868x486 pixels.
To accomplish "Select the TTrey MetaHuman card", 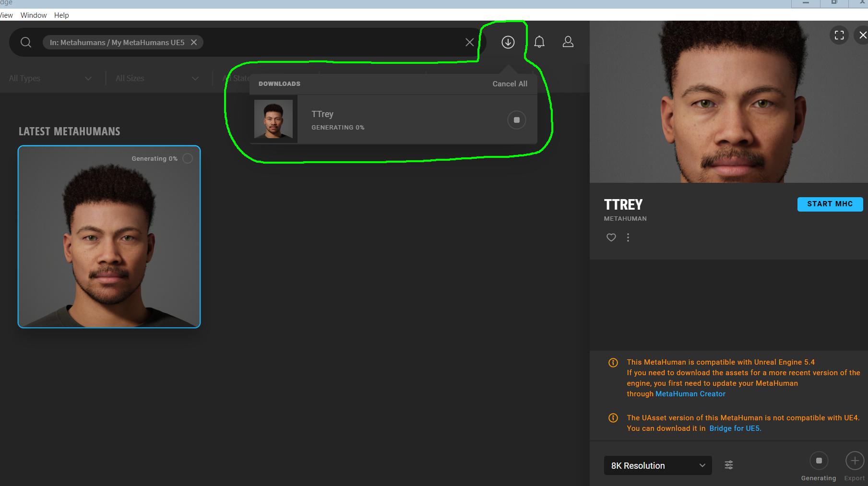I will (109, 237).
